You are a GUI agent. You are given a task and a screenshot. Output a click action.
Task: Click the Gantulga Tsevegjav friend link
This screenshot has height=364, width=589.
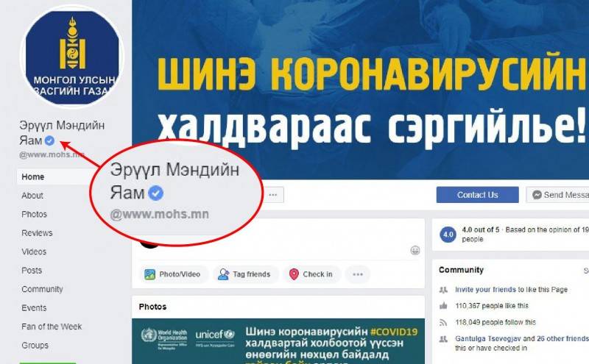click(487, 338)
